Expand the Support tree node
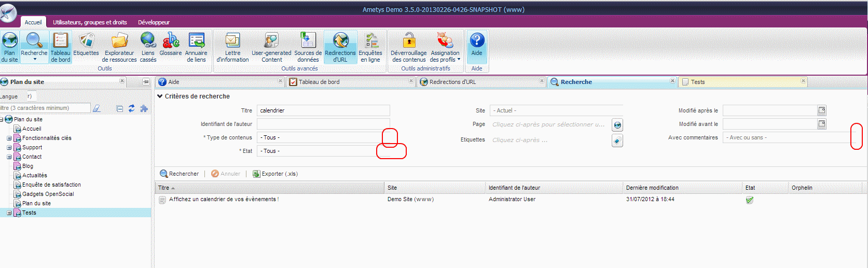Image resolution: width=868 pixels, height=268 pixels. tap(9, 148)
